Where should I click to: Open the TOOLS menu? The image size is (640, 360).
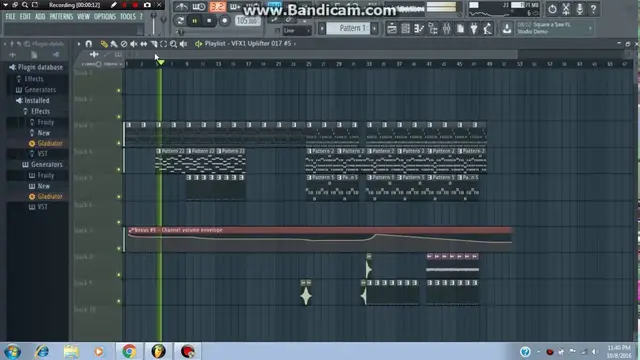coord(128,17)
